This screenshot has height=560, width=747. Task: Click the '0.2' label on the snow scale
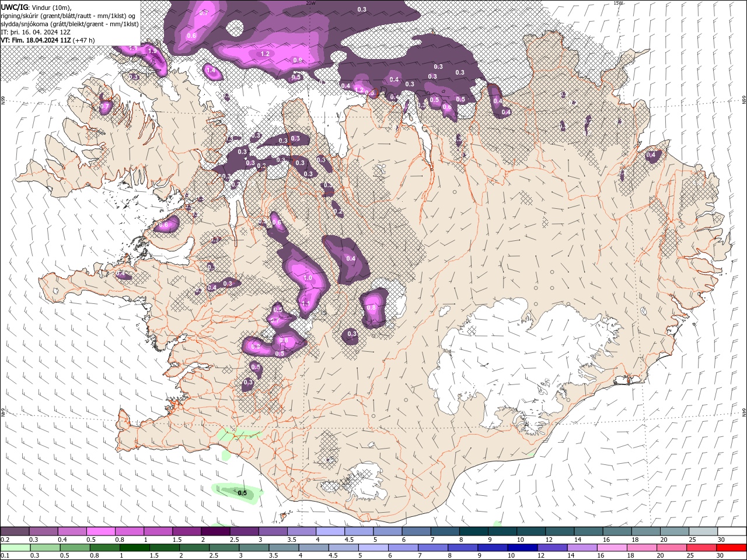(x=5, y=540)
